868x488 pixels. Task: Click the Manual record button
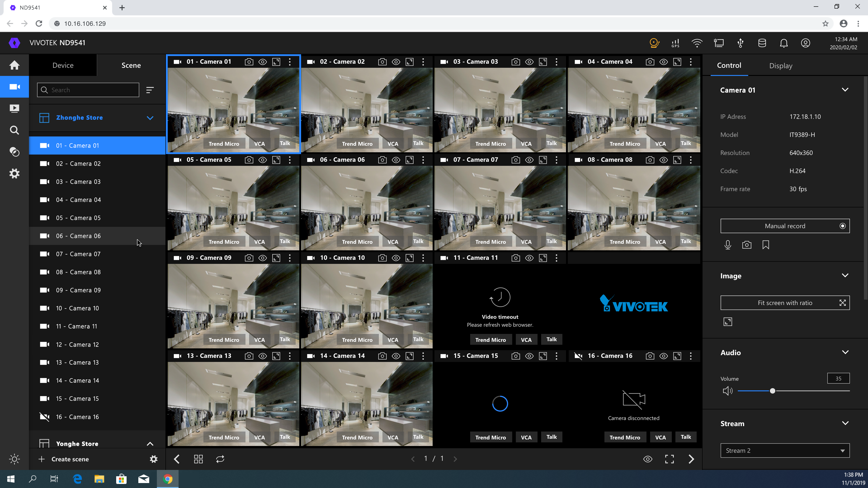(785, 226)
